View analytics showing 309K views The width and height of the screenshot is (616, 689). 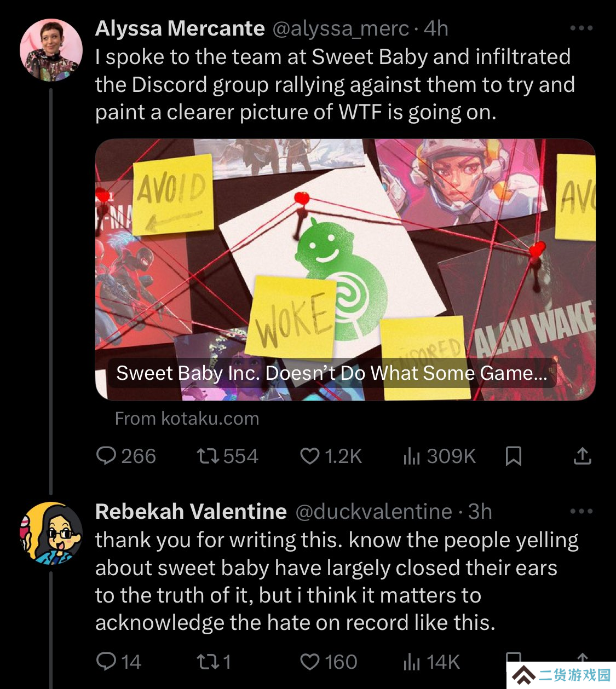point(439,456)
